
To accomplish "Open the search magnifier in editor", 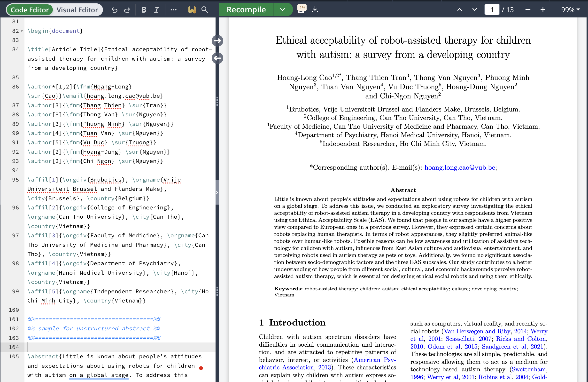I will click(205, 10).
